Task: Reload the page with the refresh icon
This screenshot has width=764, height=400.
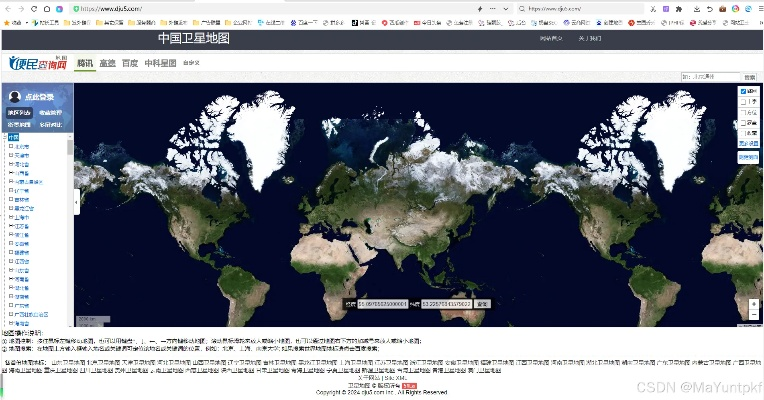Action: [34, 9]
